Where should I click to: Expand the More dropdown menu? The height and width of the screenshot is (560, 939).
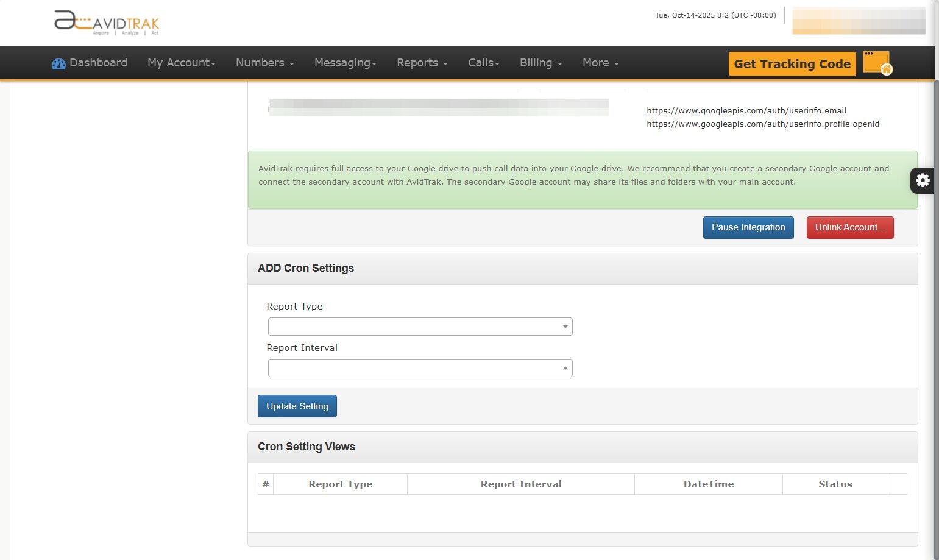(601, 63)
